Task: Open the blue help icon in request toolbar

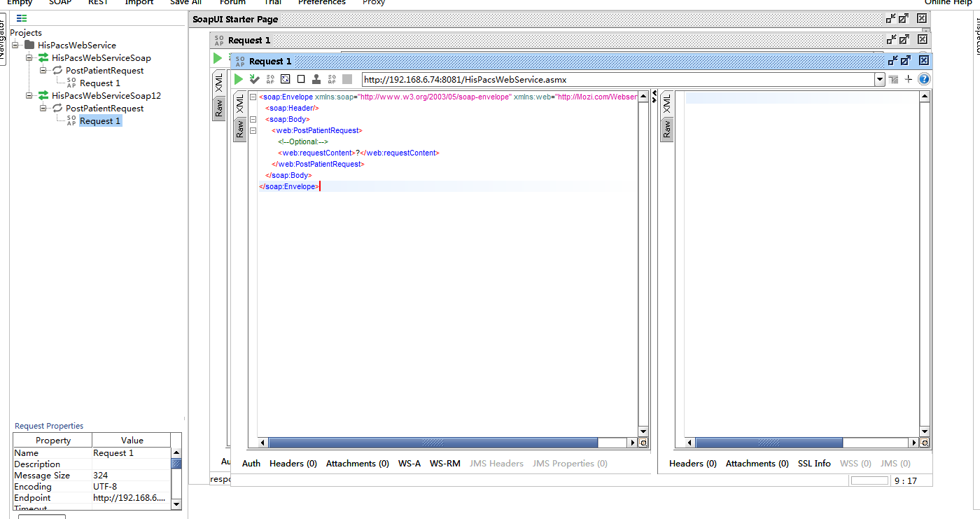Action: point(924,79)
